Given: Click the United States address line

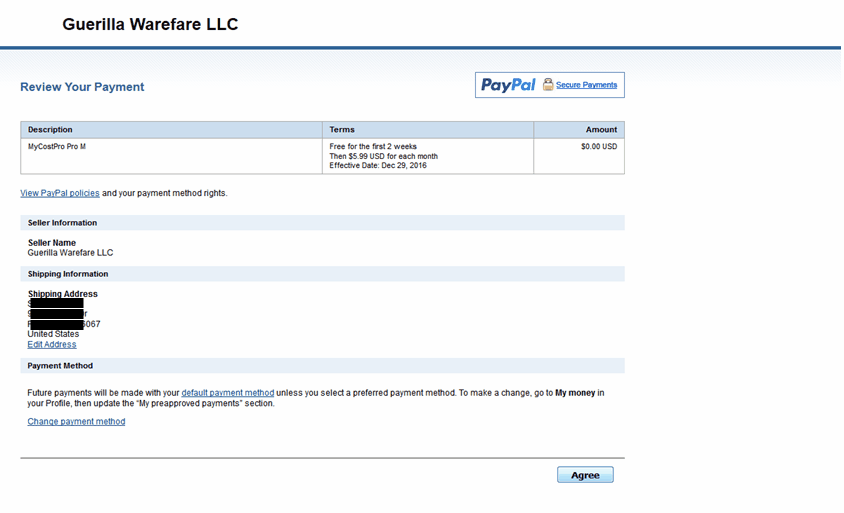Looking at the screenshot, I should [53, 334].
